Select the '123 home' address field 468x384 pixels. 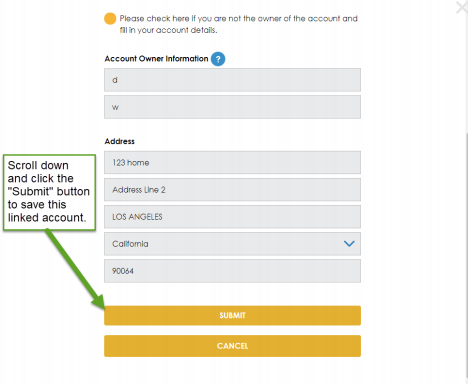[232, 163]
